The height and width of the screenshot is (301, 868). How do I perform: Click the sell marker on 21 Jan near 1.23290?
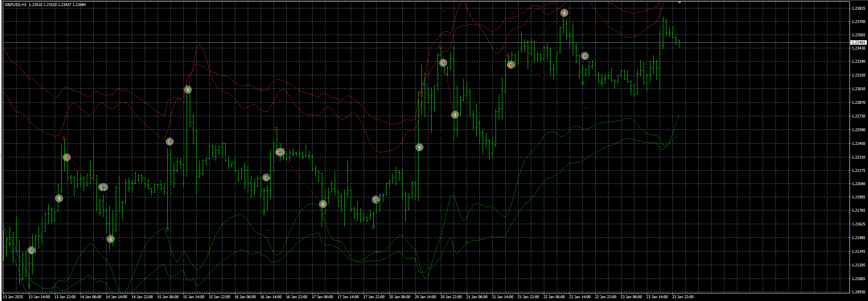click(x=511, y=65)
